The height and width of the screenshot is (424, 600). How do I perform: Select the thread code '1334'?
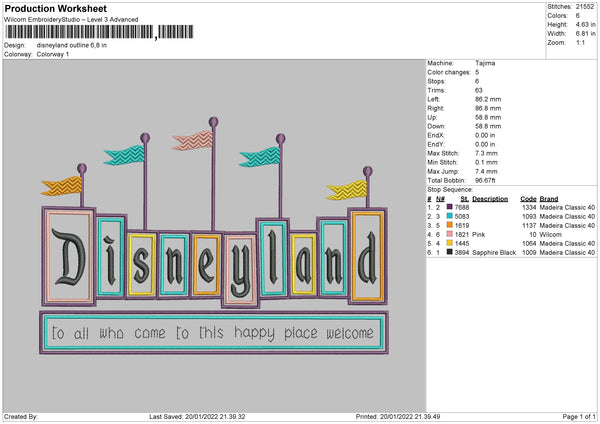(x=529, y=207)
